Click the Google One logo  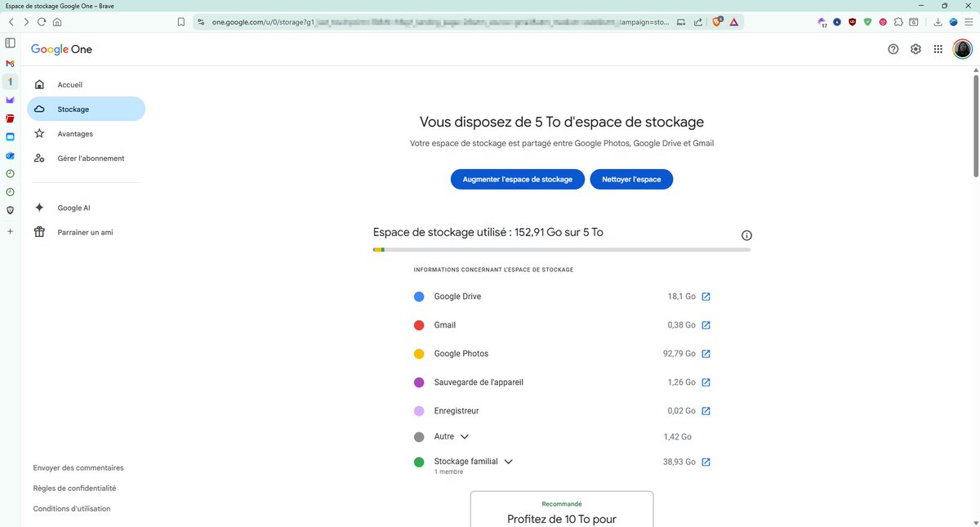pos(61,49)
